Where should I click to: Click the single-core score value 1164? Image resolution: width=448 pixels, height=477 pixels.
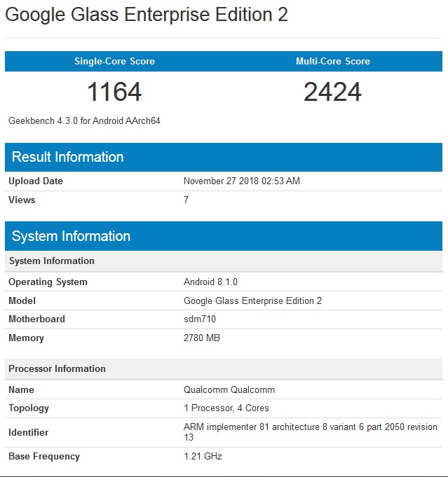114,92
